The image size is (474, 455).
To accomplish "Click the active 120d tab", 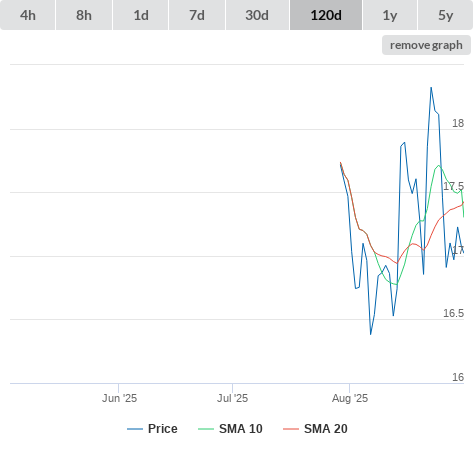I will 326,15.
